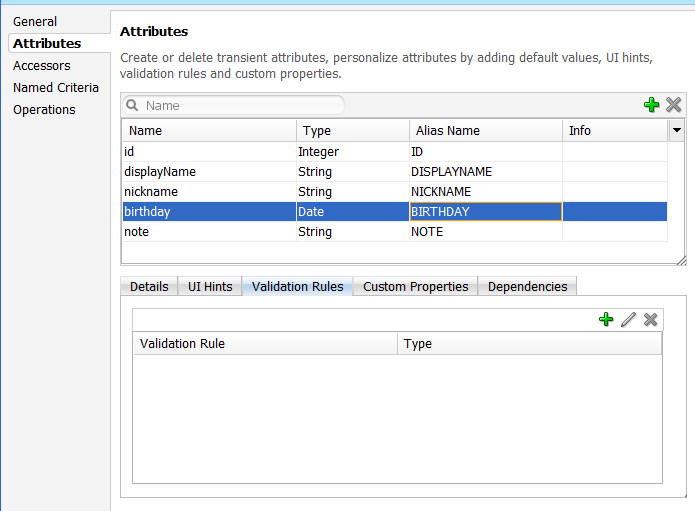Add a new attribute with green plus
Screen dimensions: 695x511
point(652,105)
